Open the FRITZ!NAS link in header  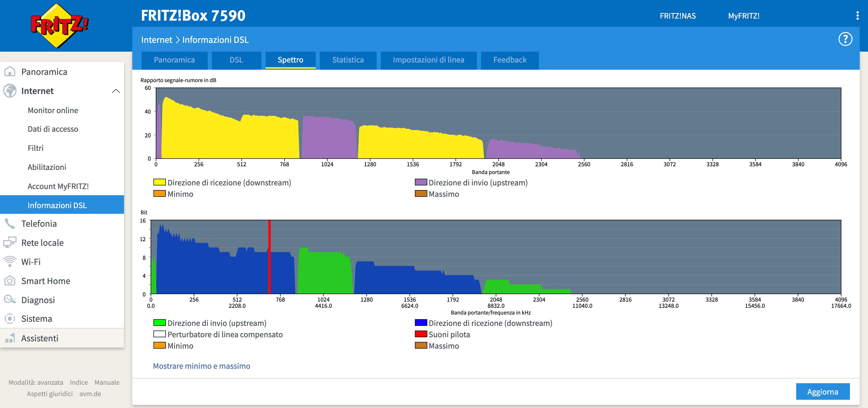point(678,16)
